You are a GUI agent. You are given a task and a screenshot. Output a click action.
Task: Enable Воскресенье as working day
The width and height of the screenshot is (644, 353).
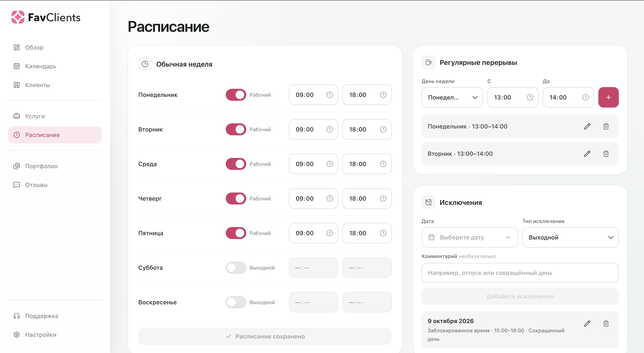coord(236,302)
